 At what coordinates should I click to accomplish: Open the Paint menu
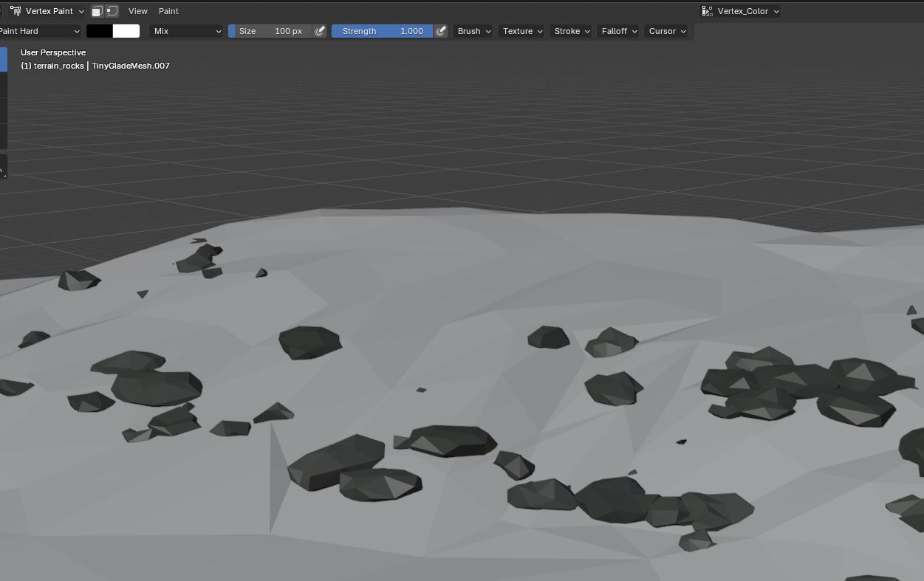point(168,11)
